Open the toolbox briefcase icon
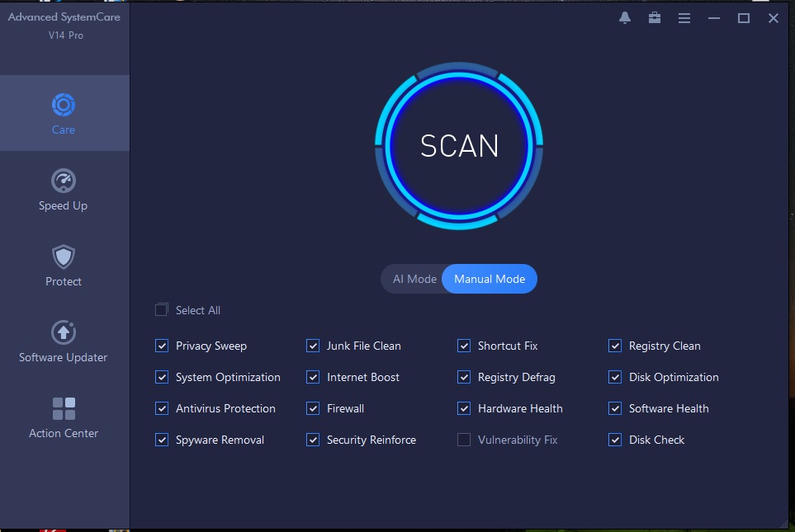 tap(655, 18)
